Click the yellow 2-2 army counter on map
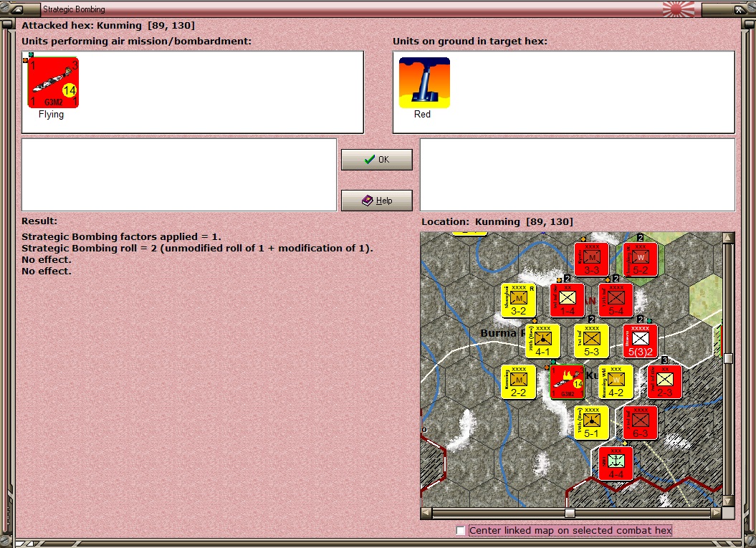Image resolution: width=756 pixels, height=548 pixels. pos(518,383)
